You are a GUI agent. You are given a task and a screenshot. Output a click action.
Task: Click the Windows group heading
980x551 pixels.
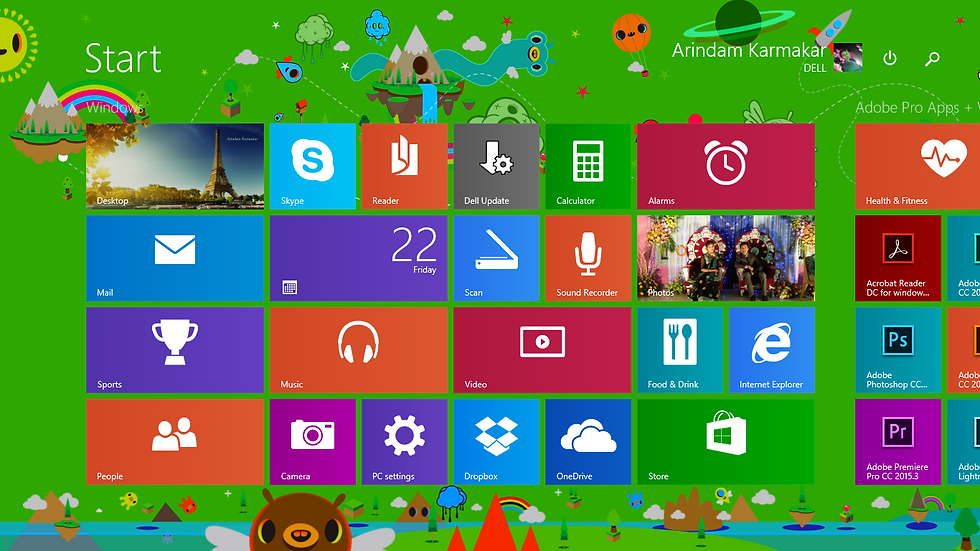(114, 107)
